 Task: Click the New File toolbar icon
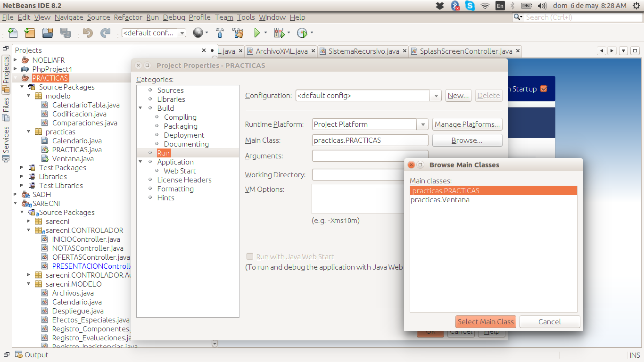click(13, 33)
